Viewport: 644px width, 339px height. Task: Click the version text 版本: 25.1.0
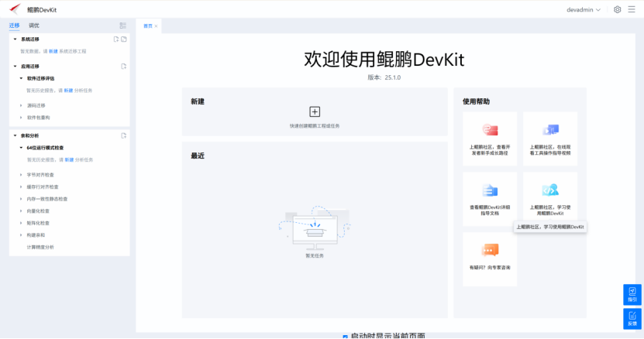pyautogui.click(x=384, y=77)
